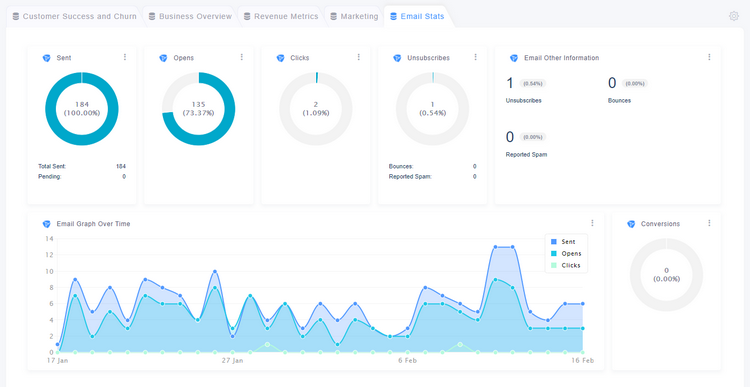Open Email Other Information three-dot menu
The width and height of the screenshot is (750, 387).
click(709, 57)
